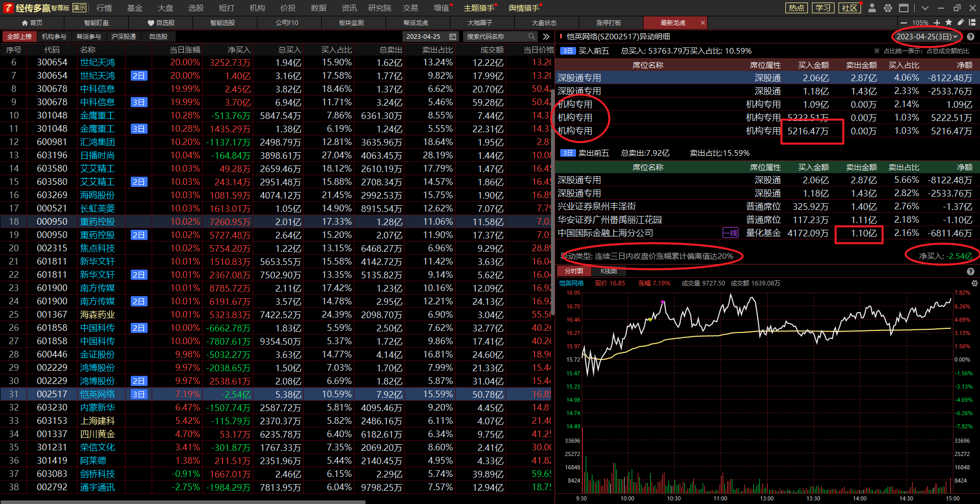Zoom out with the minus icon

click(x=904, y=23)
